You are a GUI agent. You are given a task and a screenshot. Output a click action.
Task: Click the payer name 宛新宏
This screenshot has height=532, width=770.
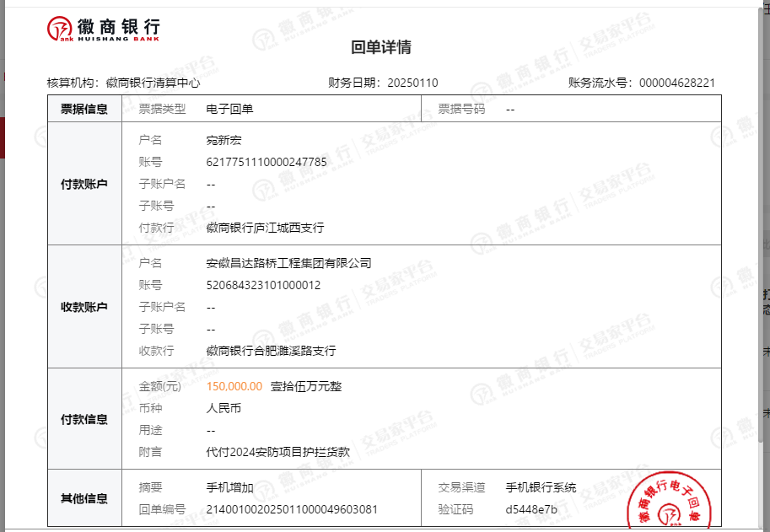point(223,140)
